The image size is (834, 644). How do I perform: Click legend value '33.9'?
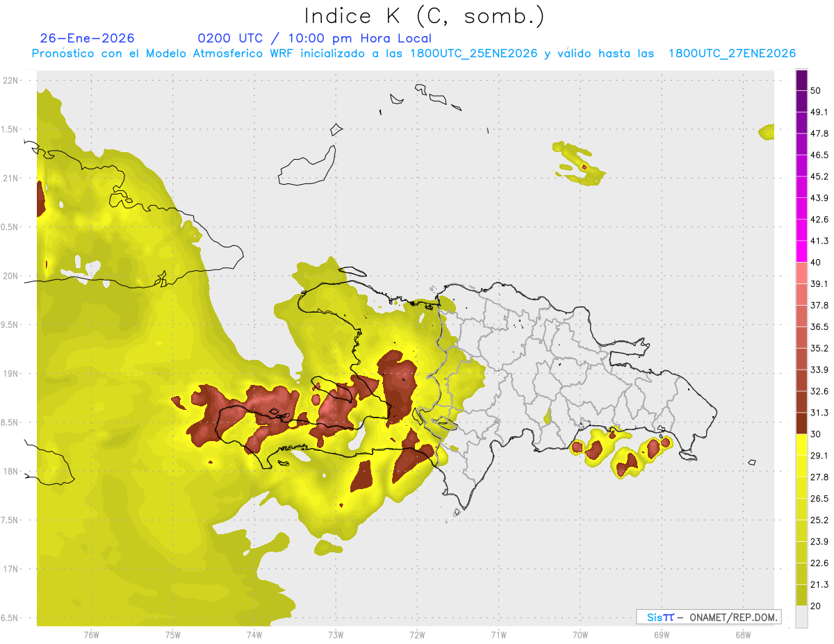click(x=819, y=370)
